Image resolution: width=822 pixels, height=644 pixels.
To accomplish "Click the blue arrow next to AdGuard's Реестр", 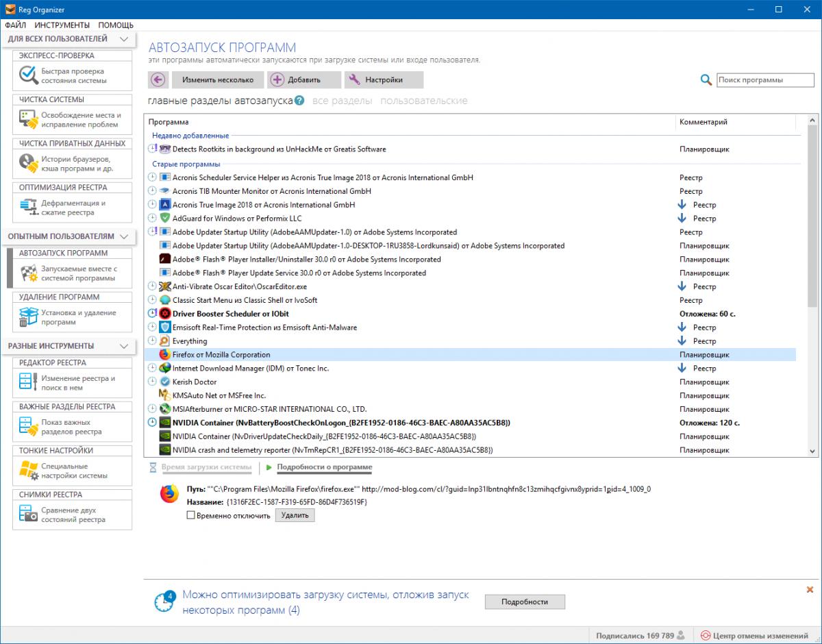I will click(682, 219).
